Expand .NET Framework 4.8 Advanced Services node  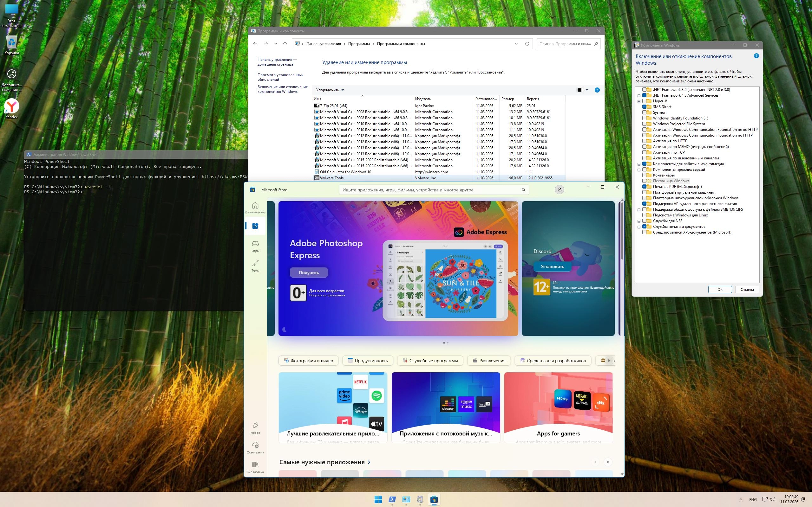coord(639,96)
